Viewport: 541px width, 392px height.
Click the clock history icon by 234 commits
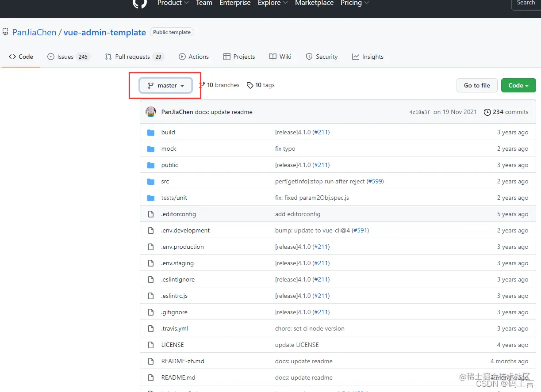[487, 112]
